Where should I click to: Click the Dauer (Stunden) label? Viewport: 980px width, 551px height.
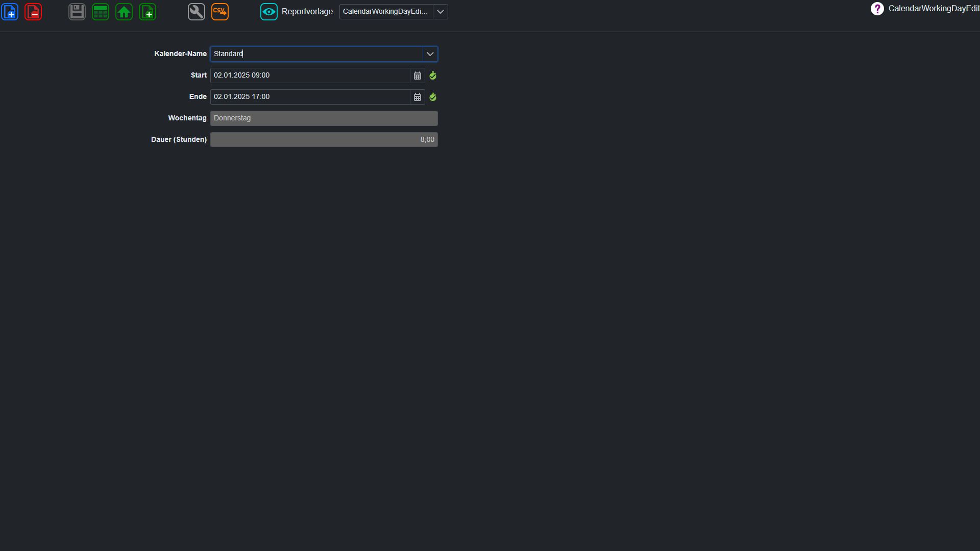tap(179, 139)
